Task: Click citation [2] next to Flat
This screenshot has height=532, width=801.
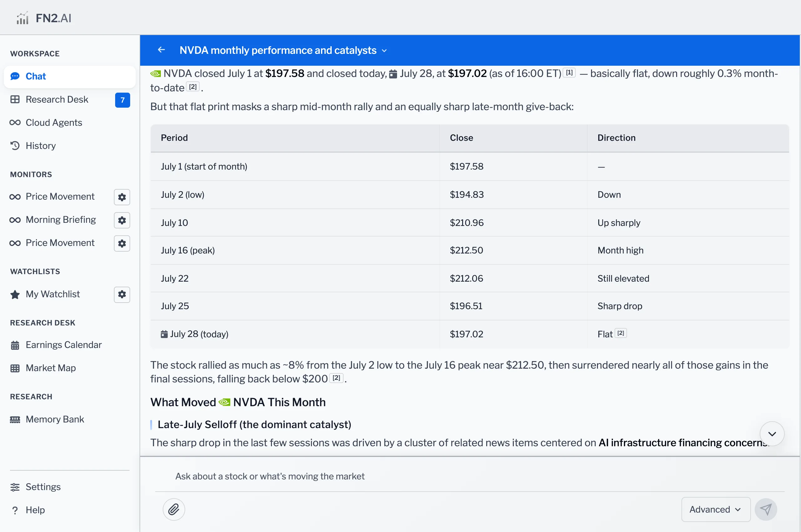Action: tap(620, 333)
